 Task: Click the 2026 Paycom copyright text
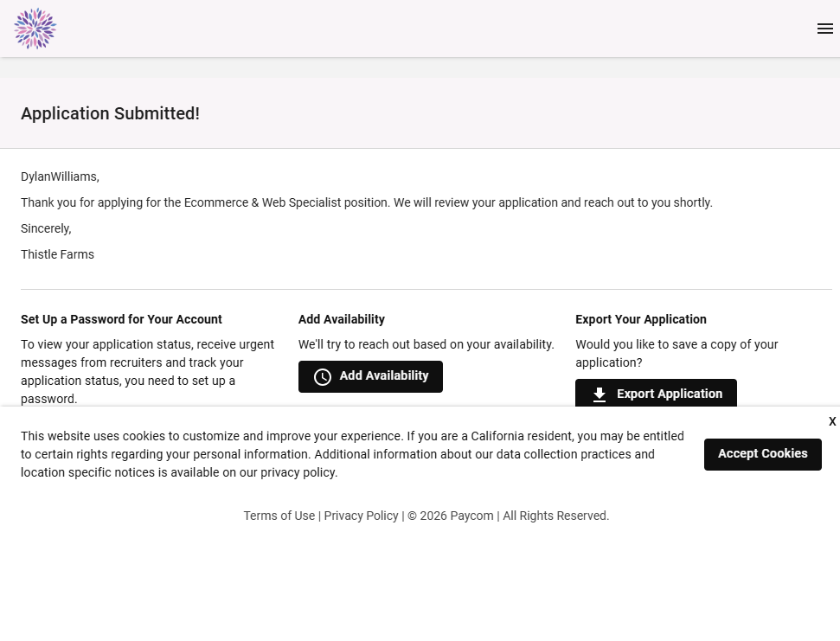click(450, 516)
